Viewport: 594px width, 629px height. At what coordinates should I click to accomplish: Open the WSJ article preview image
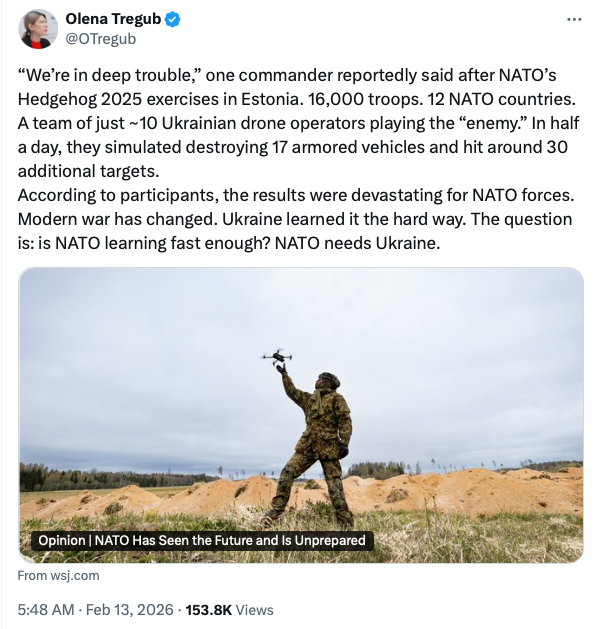tap(301, 415)
